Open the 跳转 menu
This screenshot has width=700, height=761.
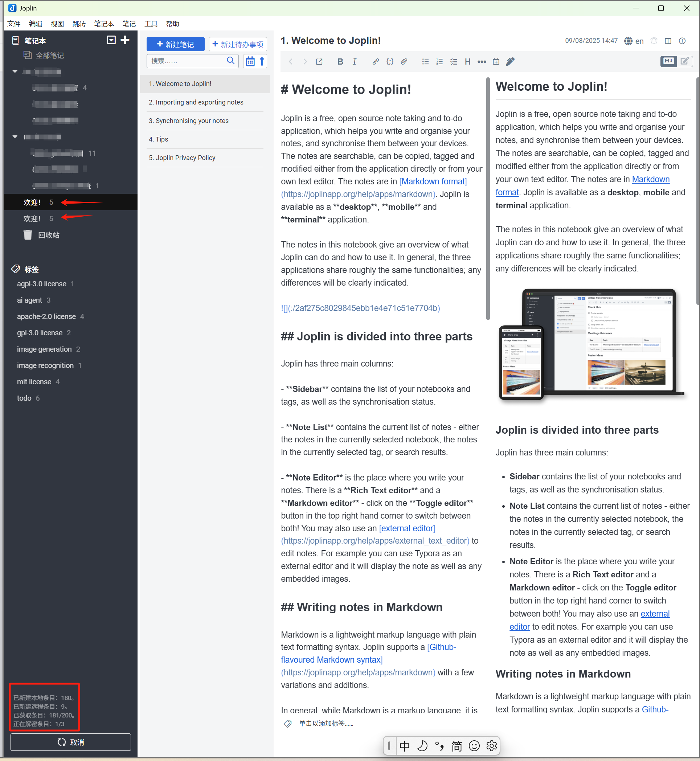[79, 24]
